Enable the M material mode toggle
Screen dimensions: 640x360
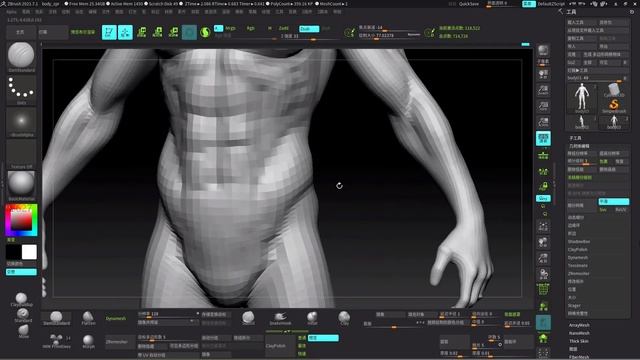tap(270, 28)
